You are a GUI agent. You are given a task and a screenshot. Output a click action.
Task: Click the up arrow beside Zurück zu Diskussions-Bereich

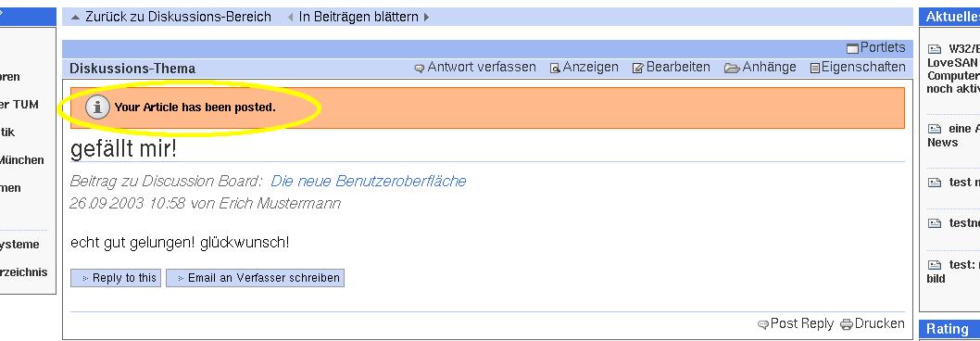point(75,18)
